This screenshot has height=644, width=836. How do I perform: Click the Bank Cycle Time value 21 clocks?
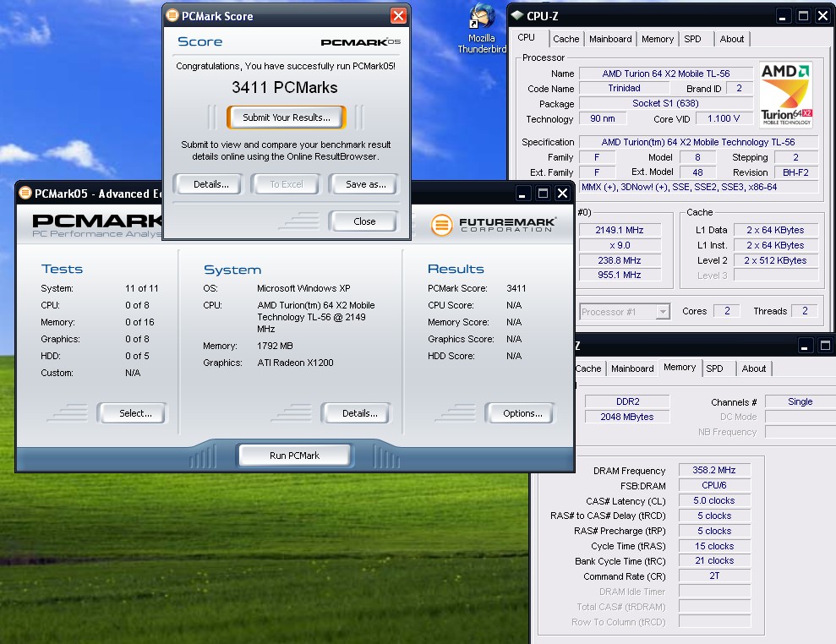[x=714, y=560]
